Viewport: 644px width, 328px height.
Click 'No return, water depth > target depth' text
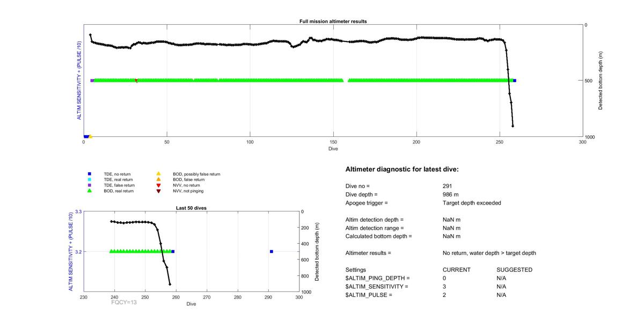[489, 253]
